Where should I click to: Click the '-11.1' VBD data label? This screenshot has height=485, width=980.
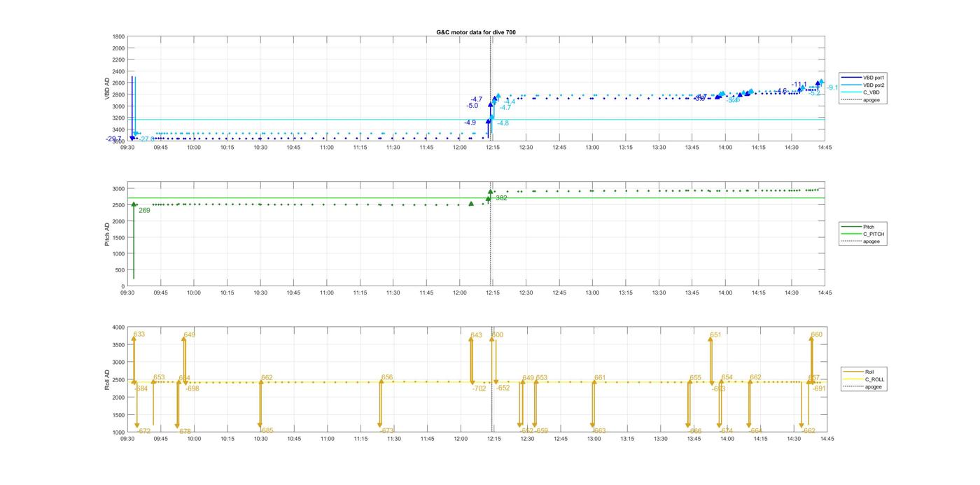point(799,85)
